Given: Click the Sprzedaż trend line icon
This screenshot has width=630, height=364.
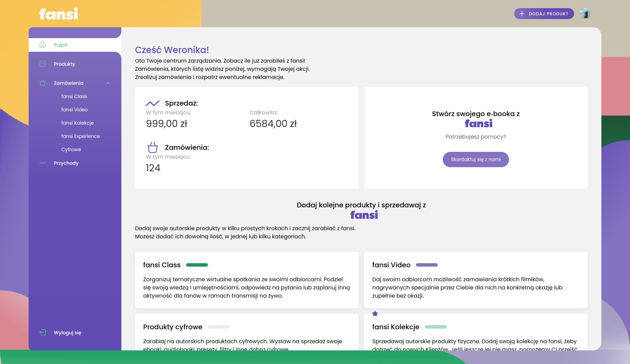Looking at the screenshot, I should click(x=153, y=103).
